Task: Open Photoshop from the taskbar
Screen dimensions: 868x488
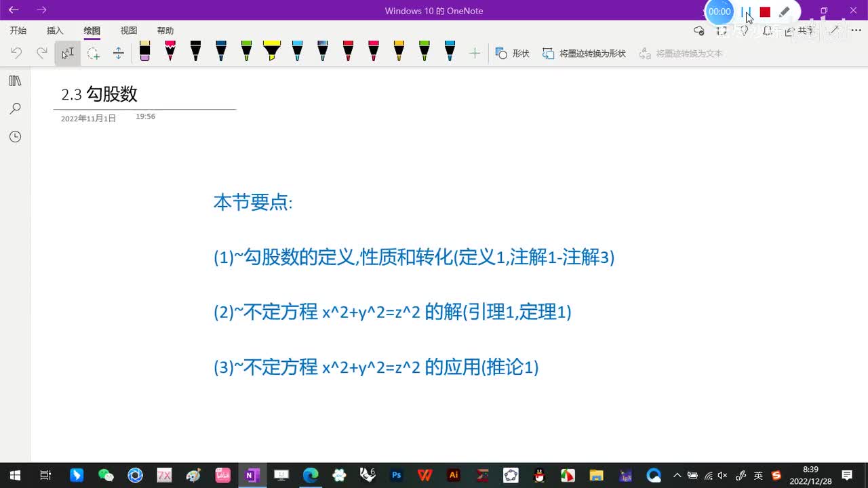Action: pyautogui.click(x=397, y=475)
